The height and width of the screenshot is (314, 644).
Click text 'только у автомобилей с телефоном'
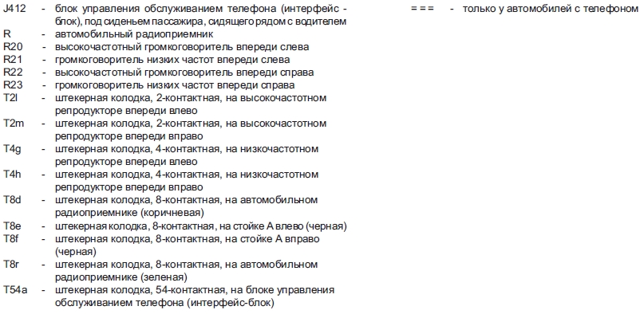tap(551, 9)
